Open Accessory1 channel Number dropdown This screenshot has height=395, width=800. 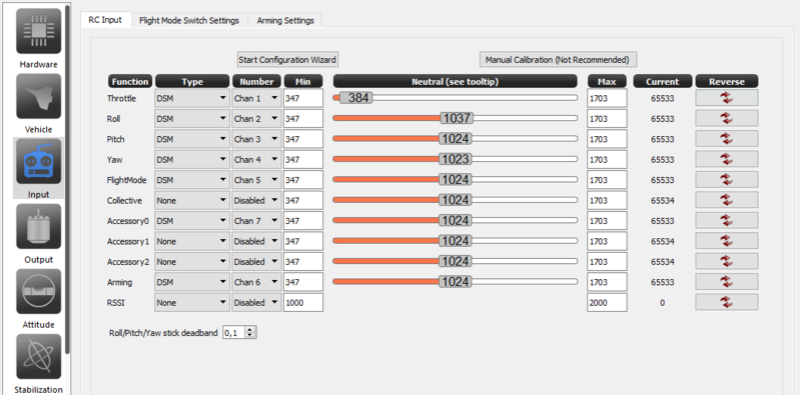[x=256, y=241]
